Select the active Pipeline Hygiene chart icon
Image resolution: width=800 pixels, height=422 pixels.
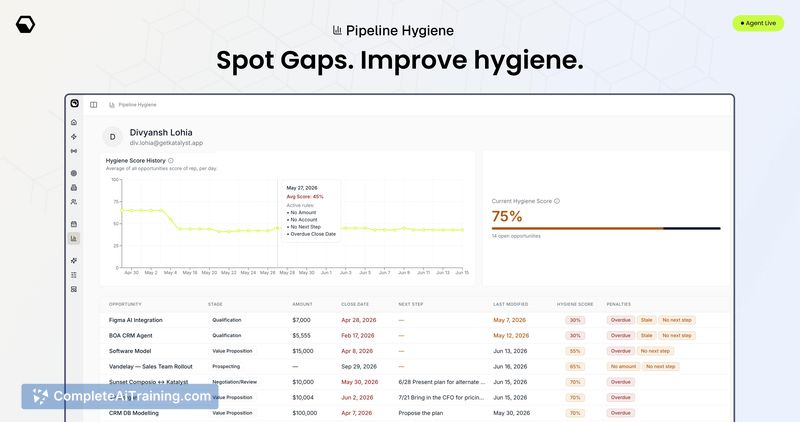74,238
